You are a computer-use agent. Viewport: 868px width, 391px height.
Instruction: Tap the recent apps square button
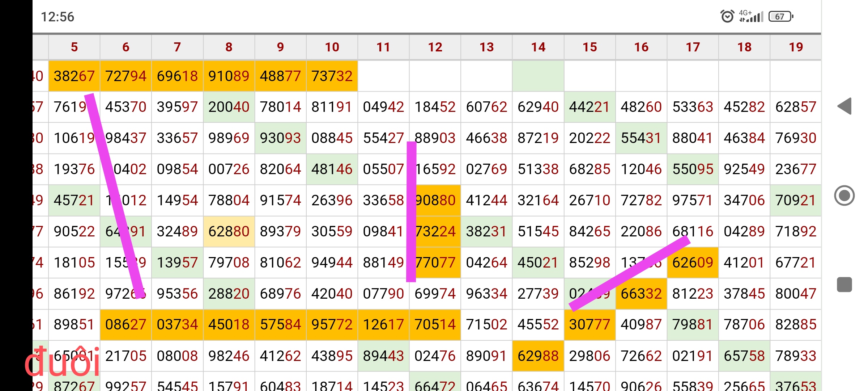point(844,285)
